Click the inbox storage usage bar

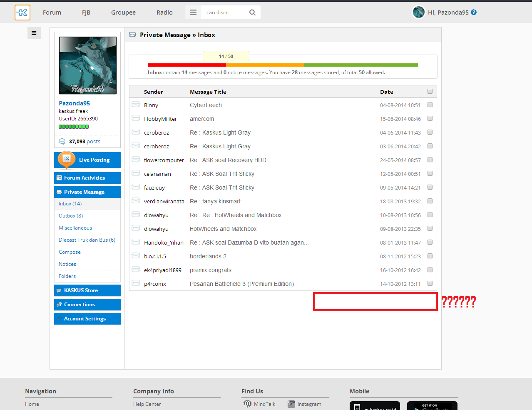point(283,65)
